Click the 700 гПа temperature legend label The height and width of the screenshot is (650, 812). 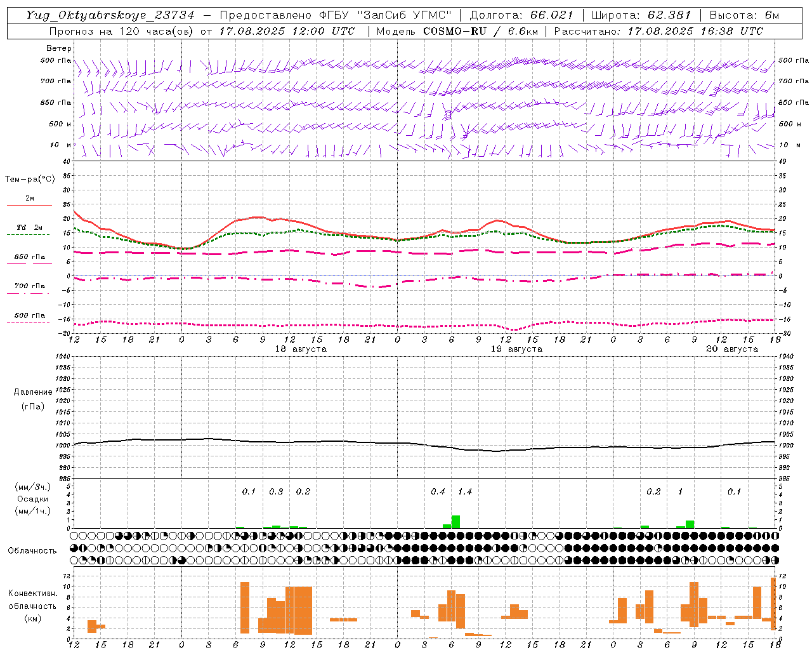[30, 286]
